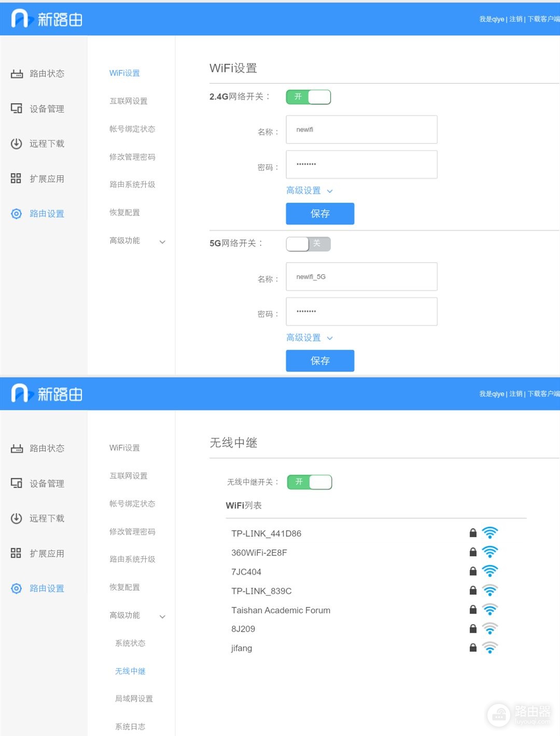This screenshot has width=560, height=736.
Task: Select network '7JC404' in WiFi list
Action: coord(246,572)
